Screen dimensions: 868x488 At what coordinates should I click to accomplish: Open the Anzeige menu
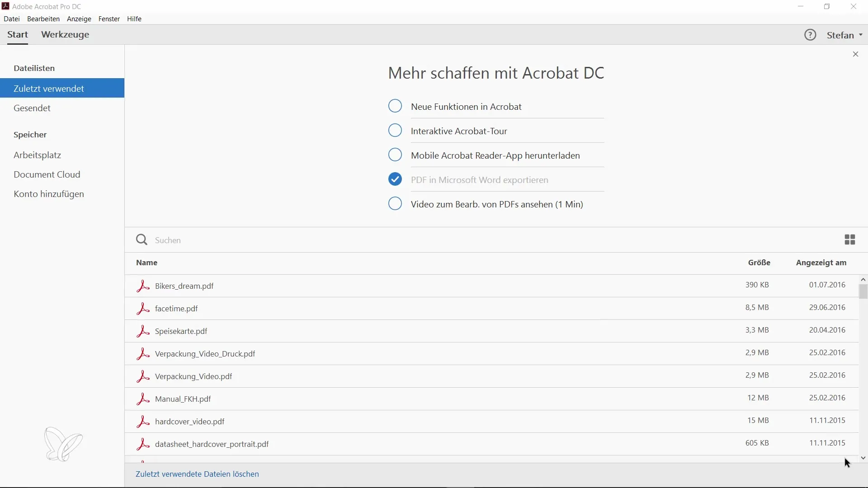[x=79, y=19]
